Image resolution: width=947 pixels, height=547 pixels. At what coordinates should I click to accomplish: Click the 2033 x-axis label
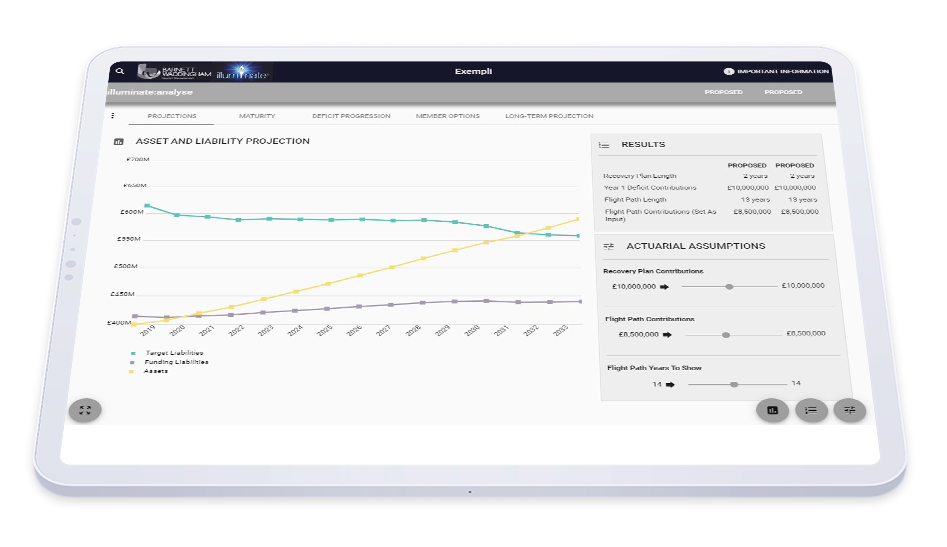click(x=561, y=330)
